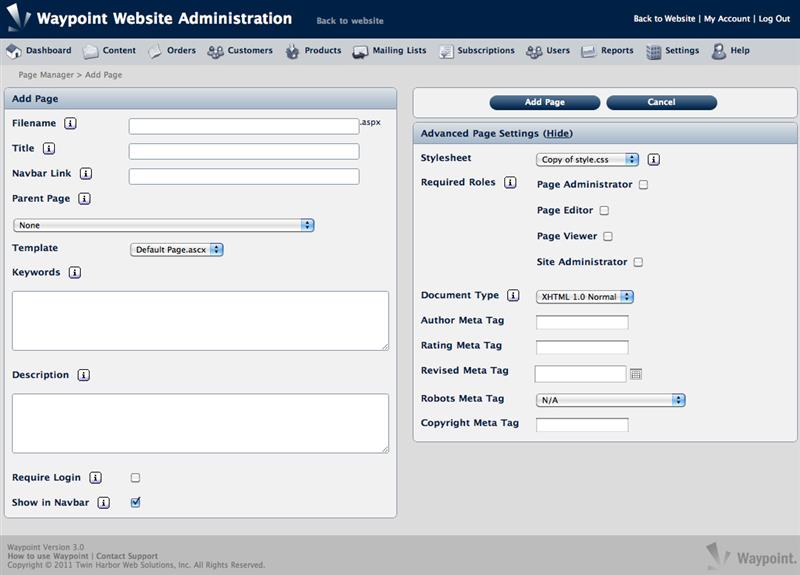Click into the Navbar Link input
Image resolution: width=800 pixels, height=575 pixels.
point(244,176)
